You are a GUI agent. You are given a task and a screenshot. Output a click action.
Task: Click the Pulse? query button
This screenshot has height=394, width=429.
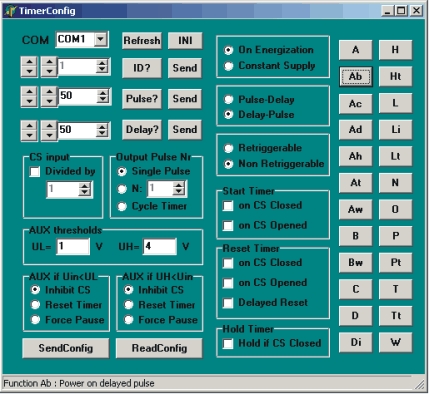point(142,99)
